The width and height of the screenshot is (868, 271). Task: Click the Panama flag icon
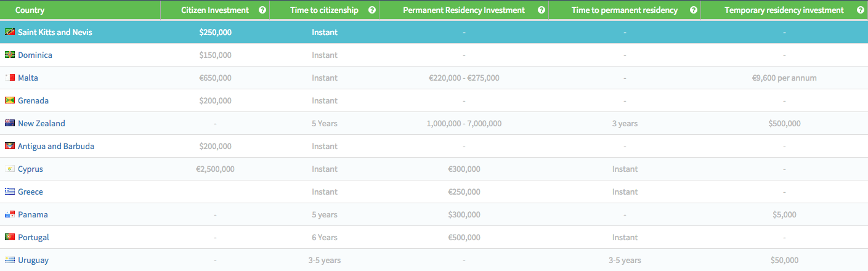[x=10, y=214]
